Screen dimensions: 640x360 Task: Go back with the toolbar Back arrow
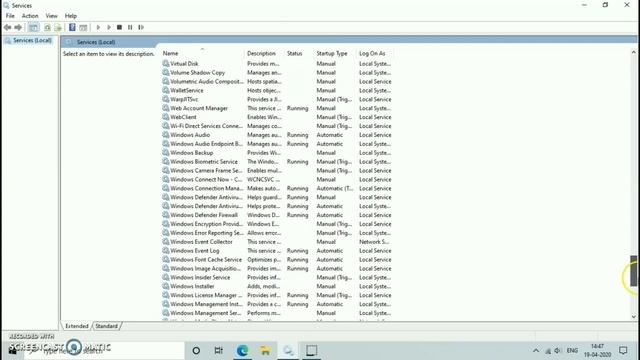coord(7,27)
